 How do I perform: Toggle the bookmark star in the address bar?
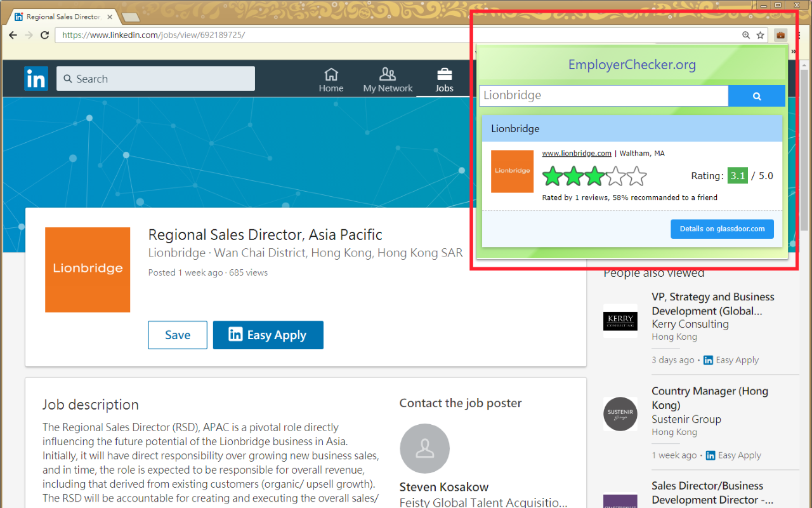[x=761, y=35]
